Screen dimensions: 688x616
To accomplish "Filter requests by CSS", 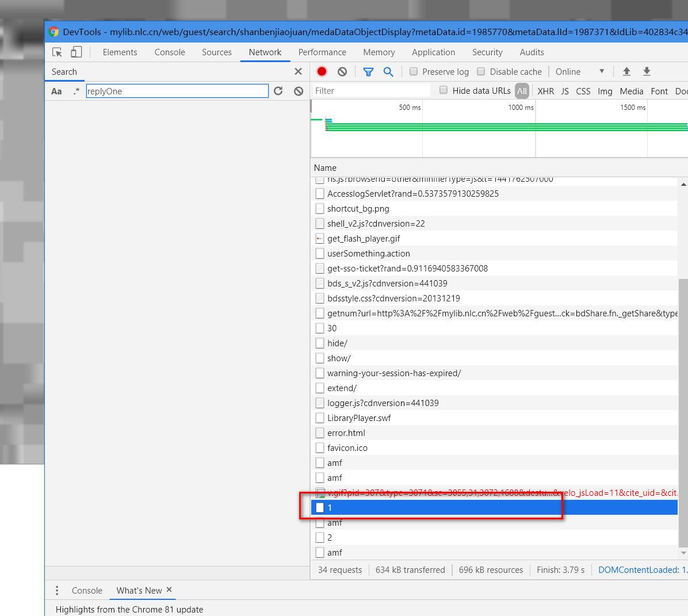I will (x=583, y=91).
